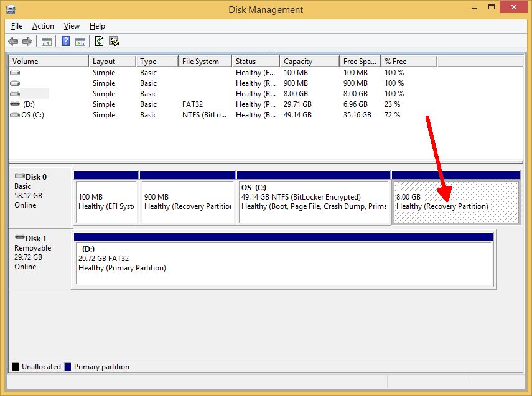Click the Healthy (E... status cell
The width and height of the screenshot is (532, 396).
pos(256,73)
